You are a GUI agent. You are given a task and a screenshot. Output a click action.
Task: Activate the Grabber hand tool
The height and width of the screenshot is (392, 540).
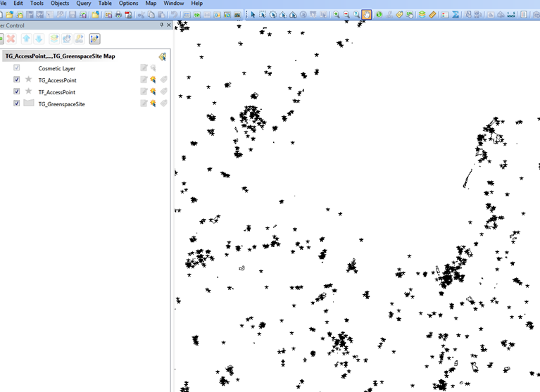(366, 15)
